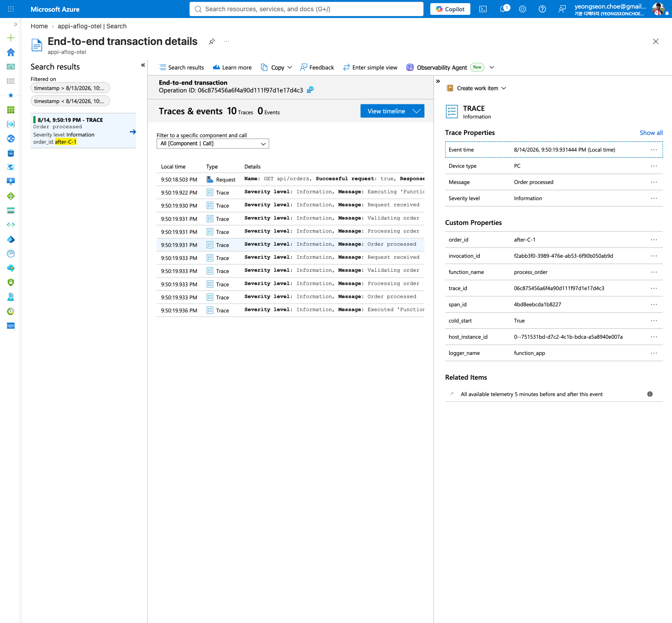Viewport: 672px width, 623px height.
Task: Collapse the right details pane chevron
Action: (438, 81)
